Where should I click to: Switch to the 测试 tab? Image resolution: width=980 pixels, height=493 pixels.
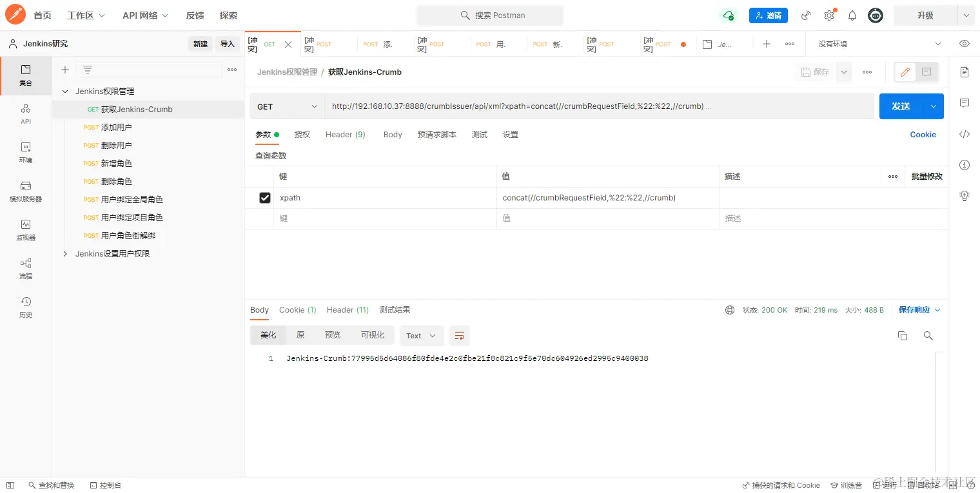480,135
